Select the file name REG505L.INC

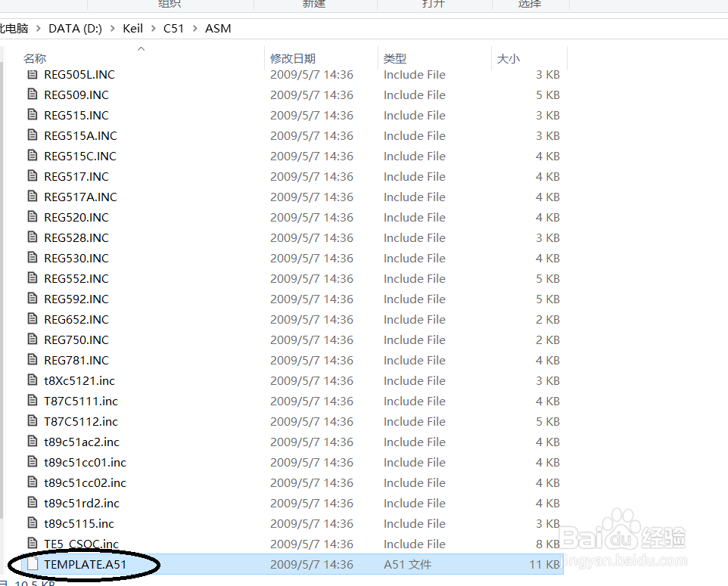(79, 74)
